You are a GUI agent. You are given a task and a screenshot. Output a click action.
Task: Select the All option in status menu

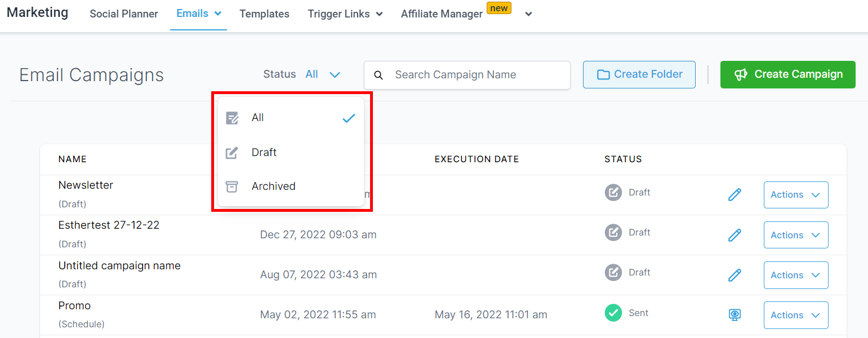point(258,118)
